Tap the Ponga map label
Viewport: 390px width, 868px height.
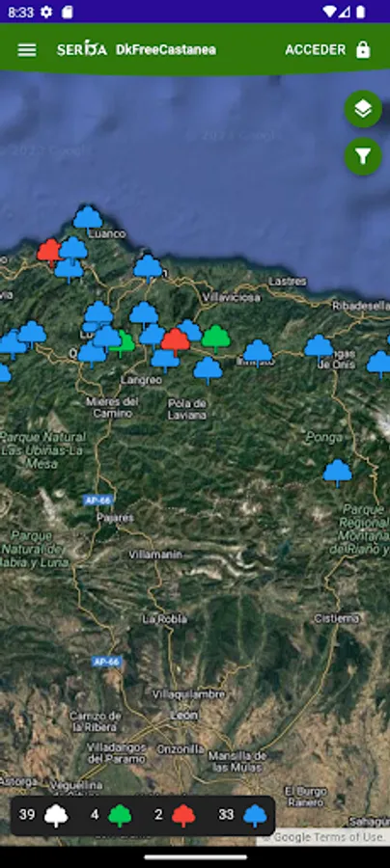click(324, 438)
